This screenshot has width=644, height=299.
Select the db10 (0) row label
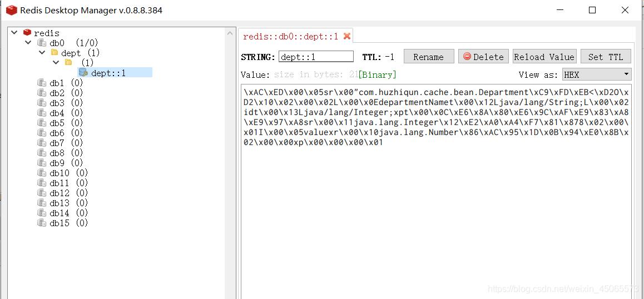click(69, 173)
